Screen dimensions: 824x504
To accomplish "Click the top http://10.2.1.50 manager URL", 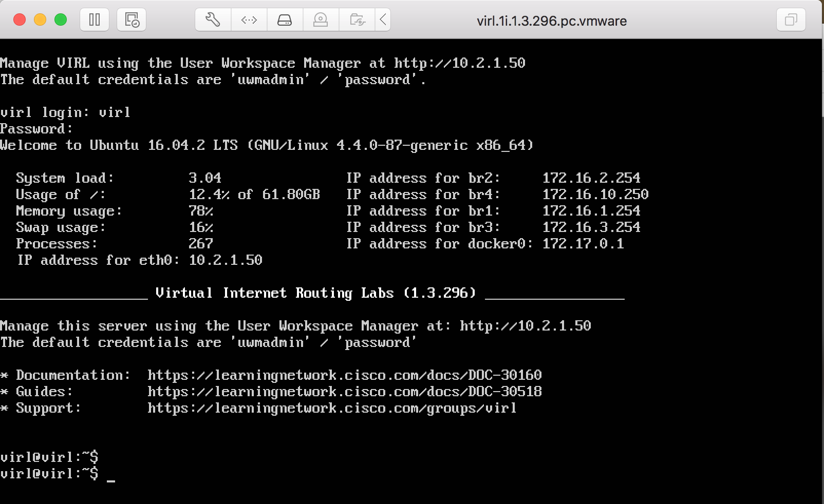I will [460, 63].
